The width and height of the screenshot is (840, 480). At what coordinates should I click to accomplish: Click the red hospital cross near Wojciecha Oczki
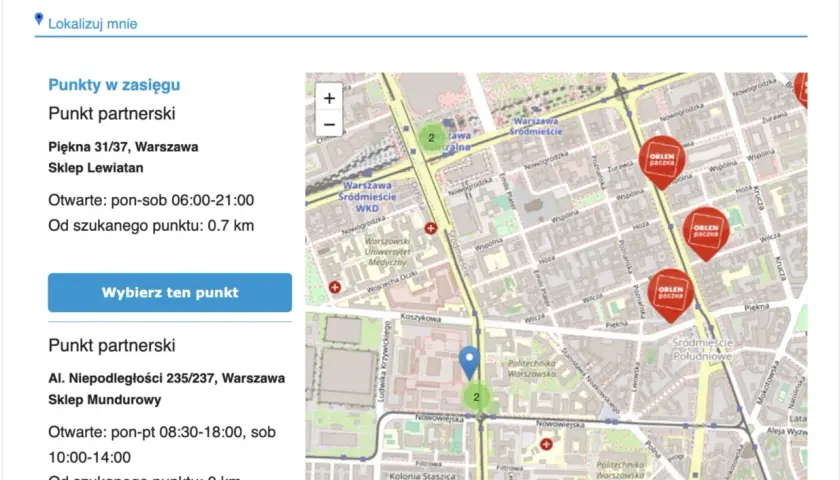tap(335, 287)
